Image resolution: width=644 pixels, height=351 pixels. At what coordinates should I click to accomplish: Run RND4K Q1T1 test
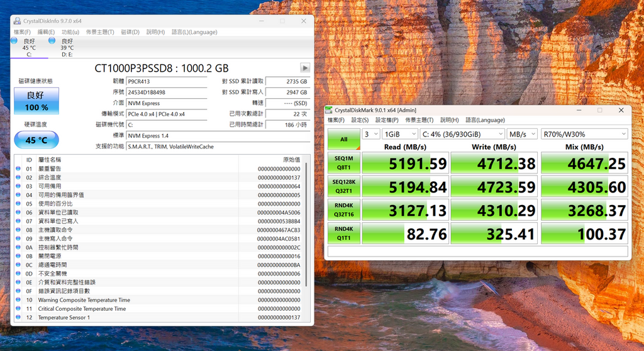(344, 233)
